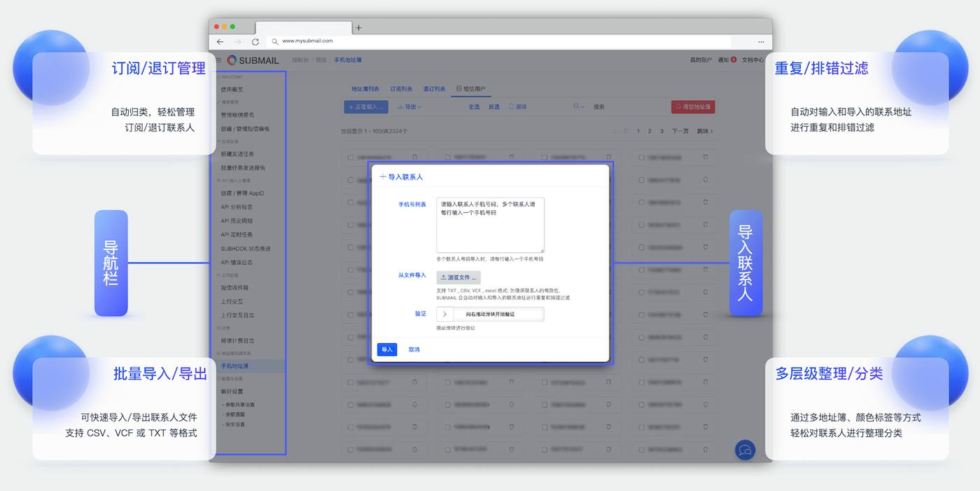980x491 pixels.
Task: Click the browser refresh icon
Action: point(254,41)
